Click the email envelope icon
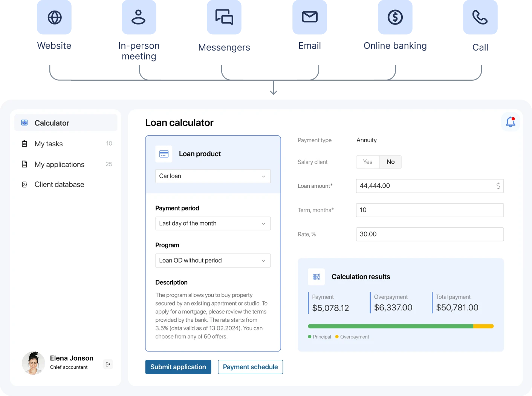 click(310, 17)
